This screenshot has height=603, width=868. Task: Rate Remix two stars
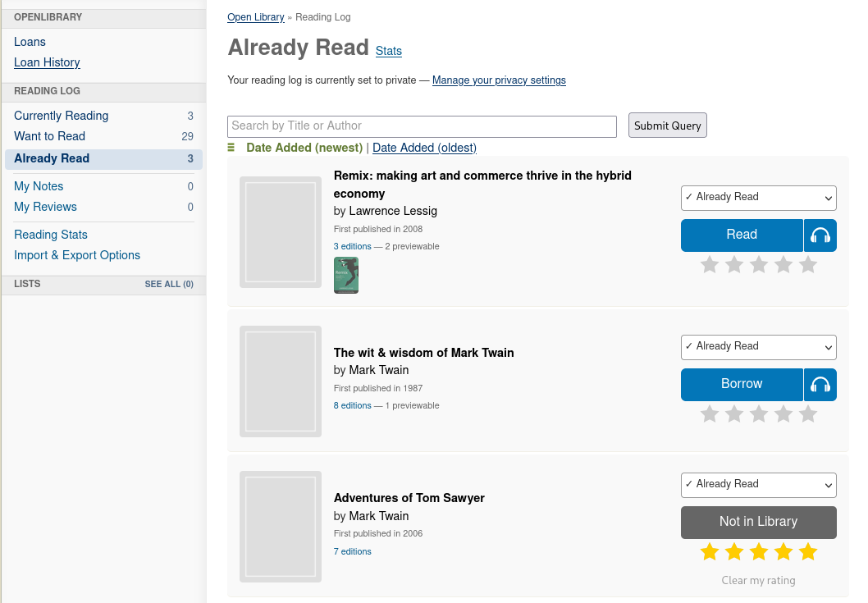[734, 265]
